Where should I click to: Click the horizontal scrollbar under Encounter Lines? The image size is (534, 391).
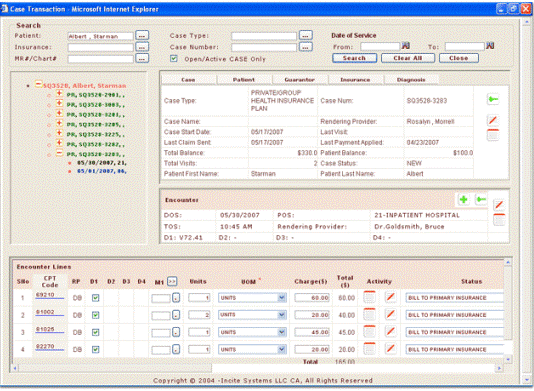click(257, 368)
